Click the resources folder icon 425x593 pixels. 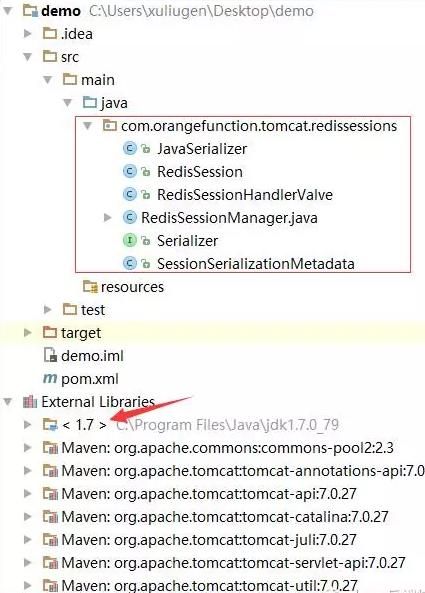(x=90, y=287)
